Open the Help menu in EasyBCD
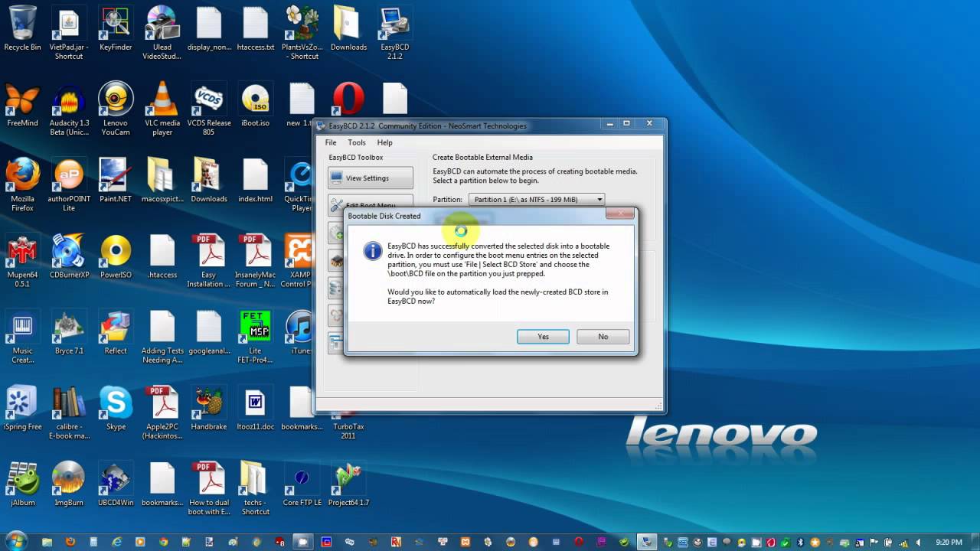The width and height of the screenshot is (980, 551). pyautogui.click(x=384, y=142)
